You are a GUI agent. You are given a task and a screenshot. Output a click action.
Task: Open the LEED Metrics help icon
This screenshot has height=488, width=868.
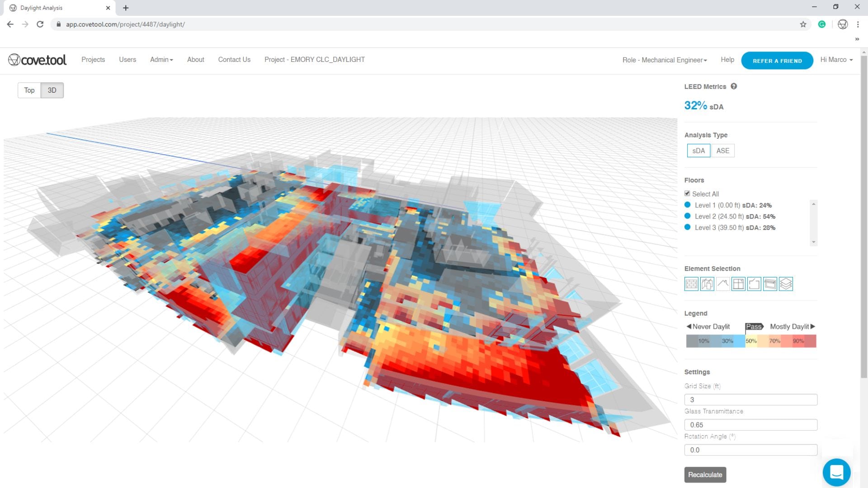coord(734,86)
